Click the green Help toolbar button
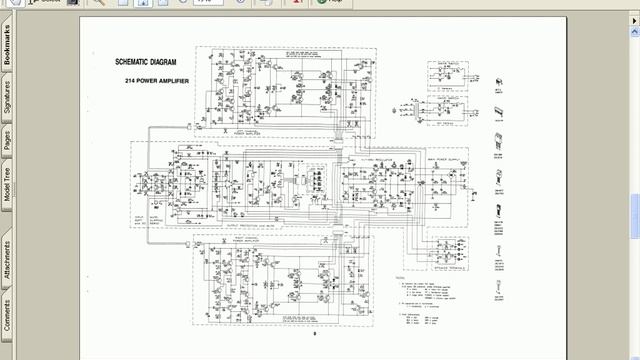The image size is (640, 360). pos(330,2)
